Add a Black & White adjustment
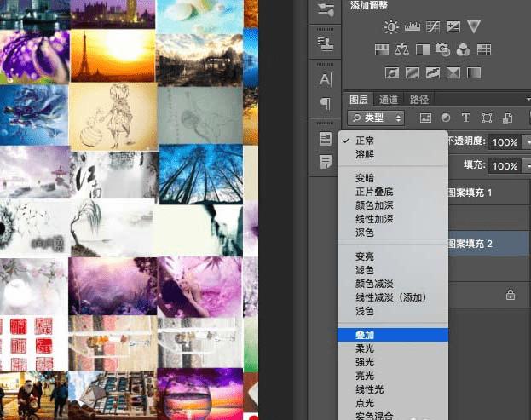Screen dimensions: 531x420 tap(423, 50)
